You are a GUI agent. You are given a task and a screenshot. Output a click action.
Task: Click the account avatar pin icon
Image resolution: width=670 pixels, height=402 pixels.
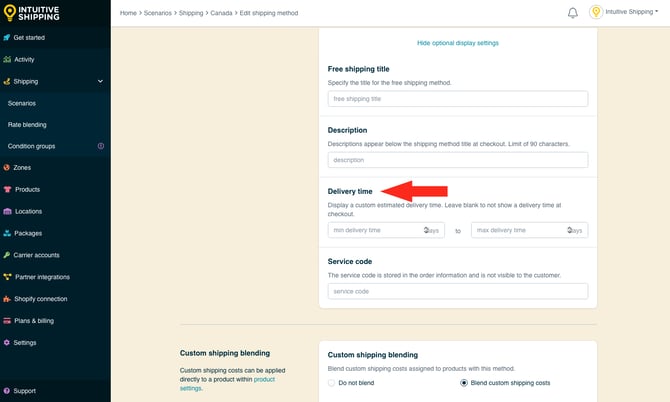pos(596,12)
